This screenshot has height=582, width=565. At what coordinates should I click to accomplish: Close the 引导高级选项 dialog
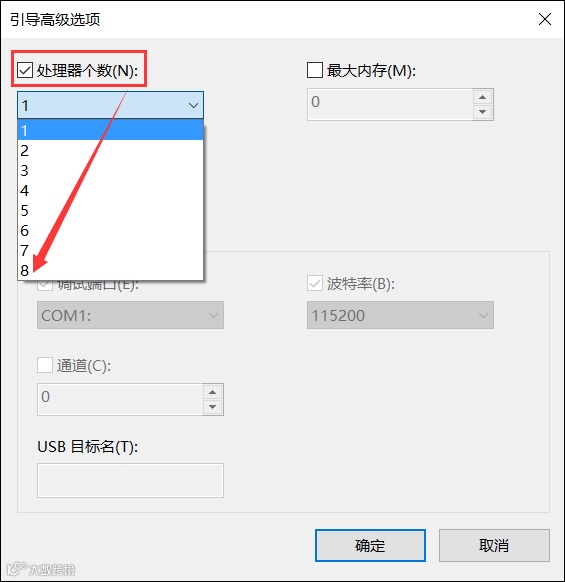pyautogui.click(x=545, y=19)
